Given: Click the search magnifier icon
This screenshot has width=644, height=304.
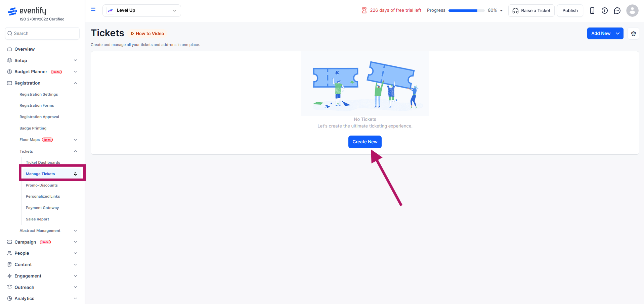Looking at the screenshot, I should coord(10,33).
